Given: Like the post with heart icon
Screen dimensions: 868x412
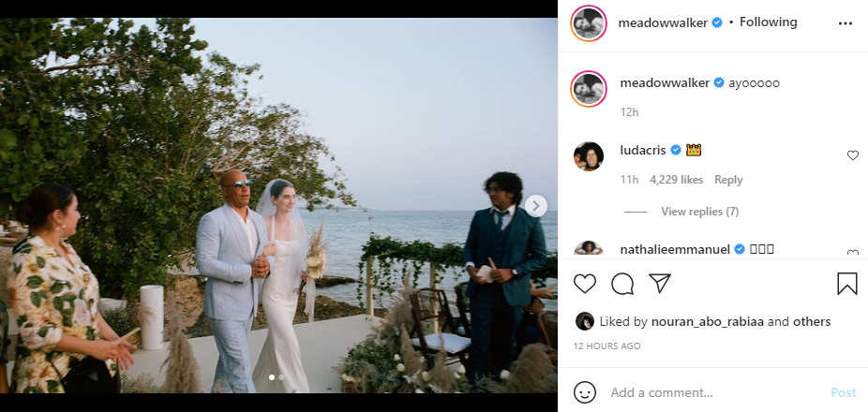Looking at the screenshot, I should click(584, 284).
